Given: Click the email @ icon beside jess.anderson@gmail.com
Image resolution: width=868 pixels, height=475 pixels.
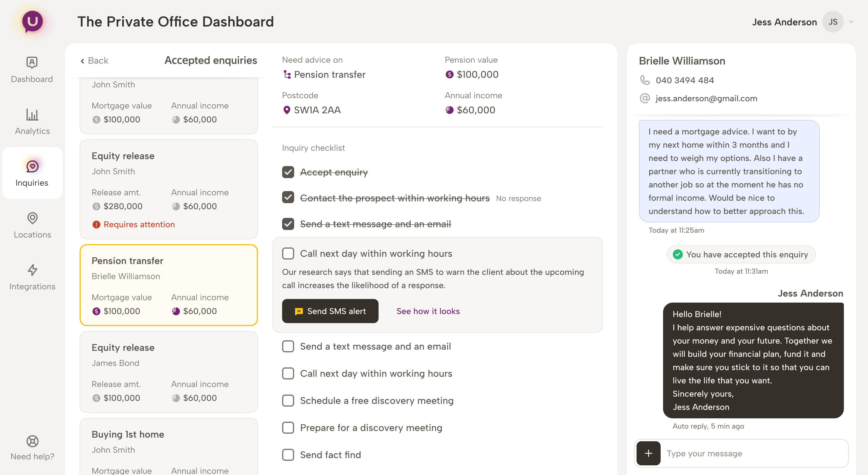Looking at the screenshot, I should point(645,98).
